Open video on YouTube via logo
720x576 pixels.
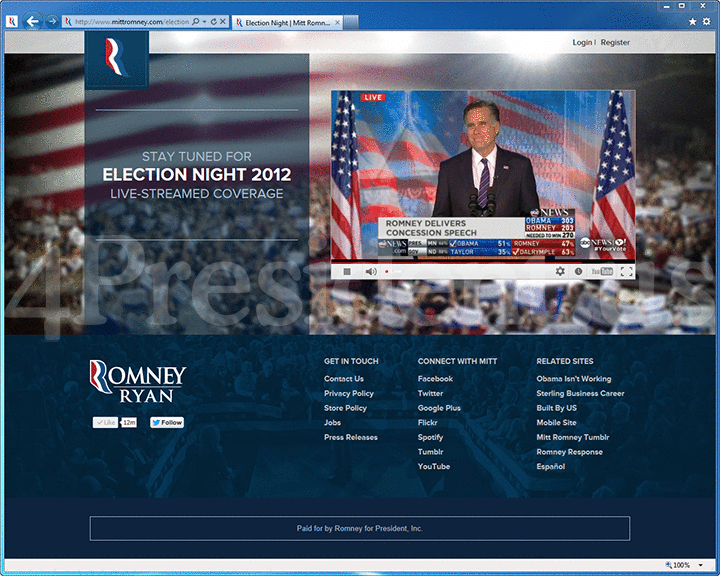pyautogui.click(x=602, y=271)
